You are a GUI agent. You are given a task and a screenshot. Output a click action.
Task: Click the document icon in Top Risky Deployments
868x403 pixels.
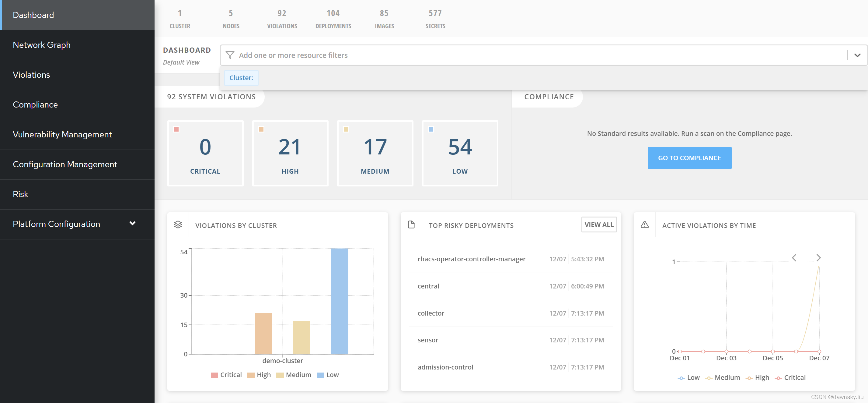[411, 224]
